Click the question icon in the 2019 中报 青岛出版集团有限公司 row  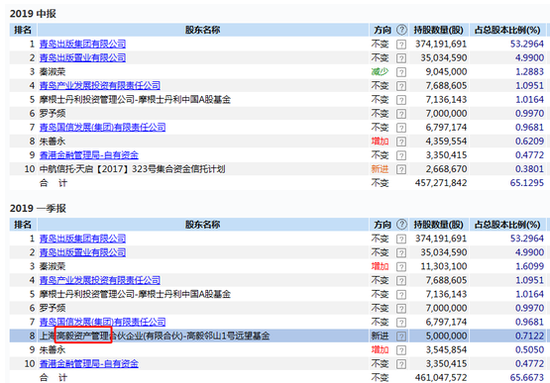pyautogui.click(x=401, y=44)
